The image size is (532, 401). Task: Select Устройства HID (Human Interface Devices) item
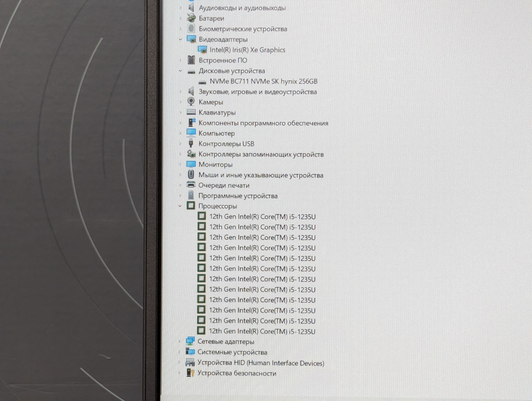click(x=261, y=363)
